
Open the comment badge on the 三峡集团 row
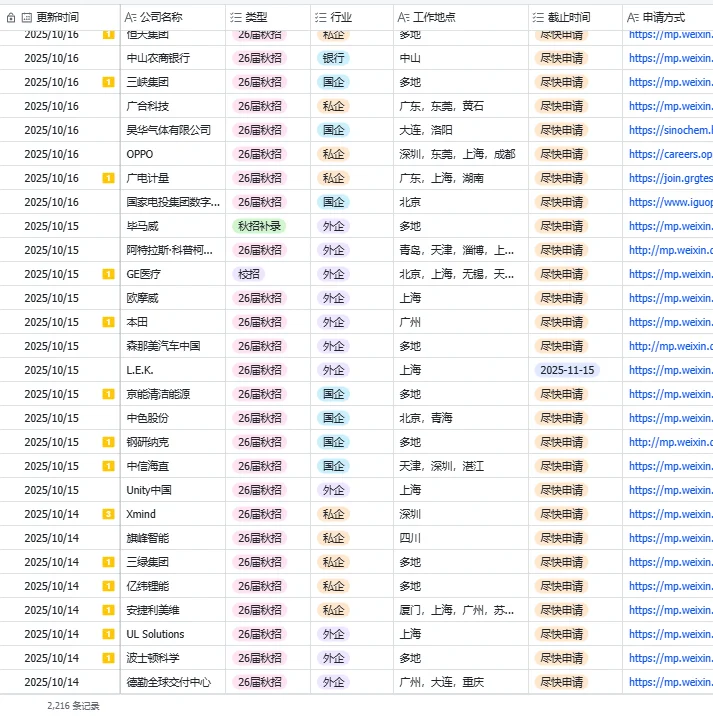tap(108, 82)
